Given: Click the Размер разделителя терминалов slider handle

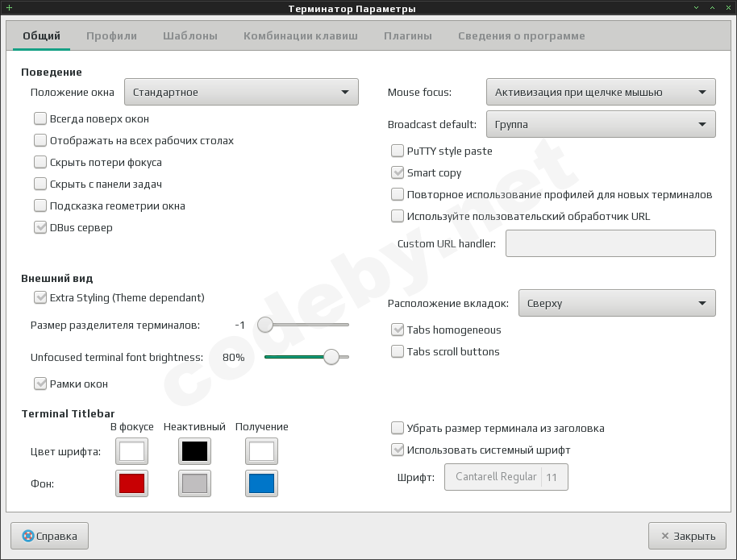Looking at the screenshot, I should 265,325.
